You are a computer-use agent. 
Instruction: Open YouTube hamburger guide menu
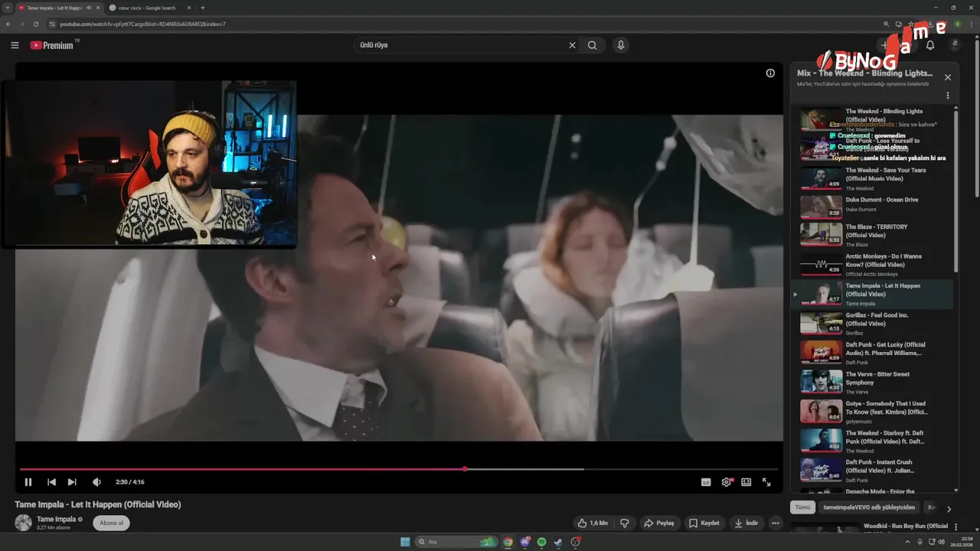[15, 45]
